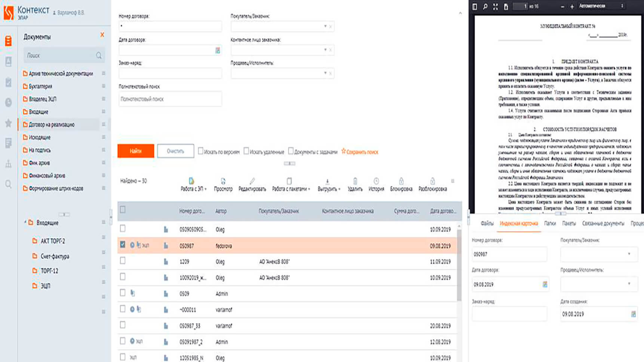Open the Автоматически zoom dropdown
The width and height of the screenshot is (644, 362).
[601, 6]
